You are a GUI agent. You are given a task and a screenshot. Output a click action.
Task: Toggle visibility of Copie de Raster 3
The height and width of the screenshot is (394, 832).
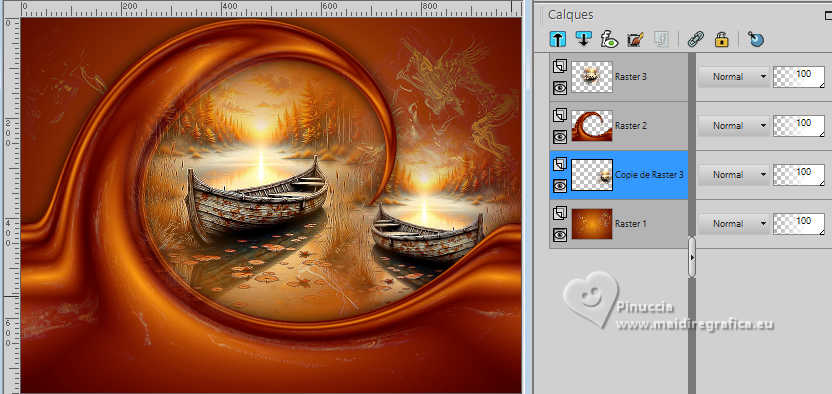pyautogui.click(x=560, y=186)
